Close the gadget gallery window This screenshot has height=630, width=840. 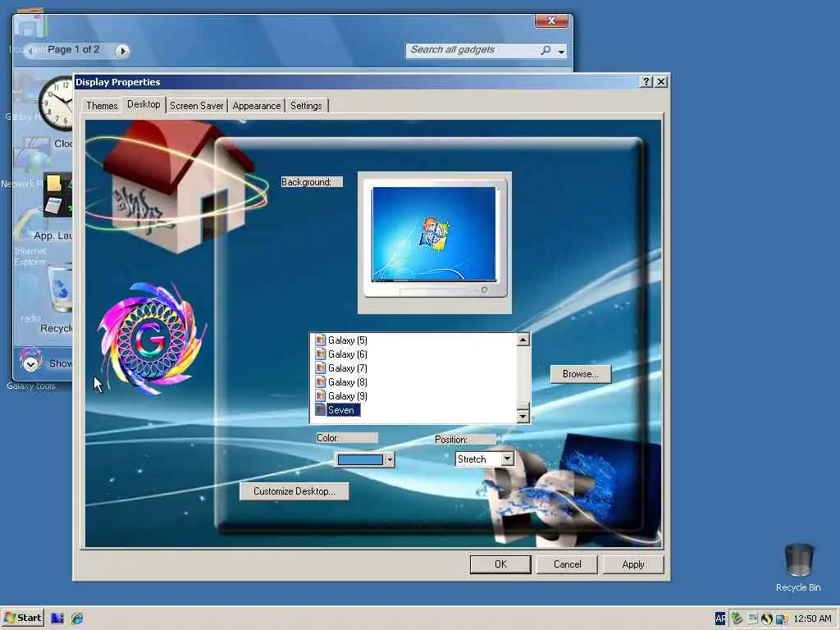(x=551, y=21)
